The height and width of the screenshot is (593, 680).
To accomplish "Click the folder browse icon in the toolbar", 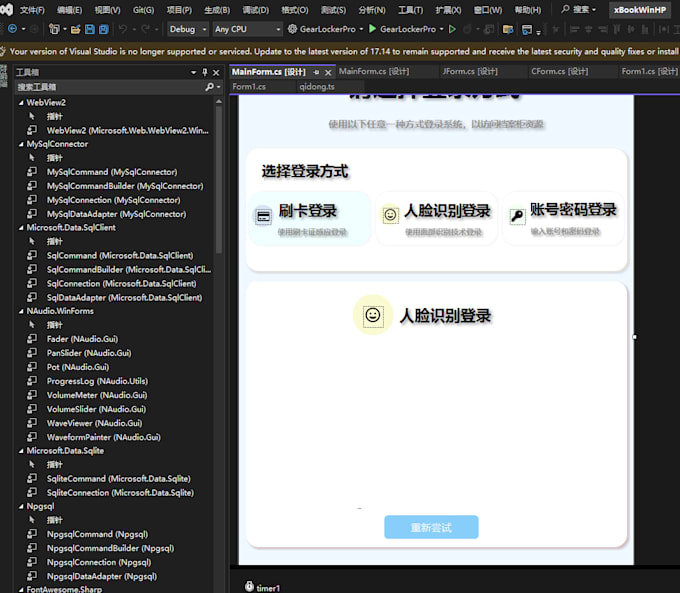I will [507, 29].
